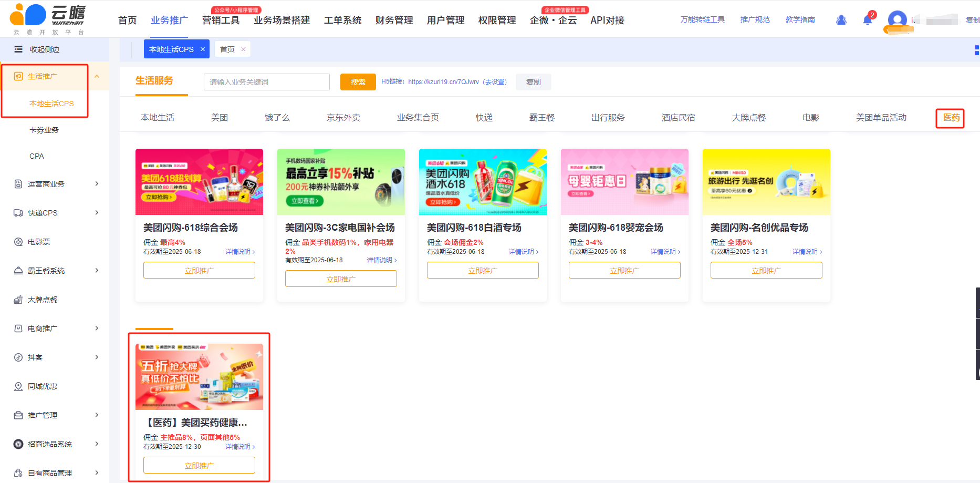The image size is (980, 483).
Task: Click the 母婴钜惠日 banner image
Action: tap(624, 182)
